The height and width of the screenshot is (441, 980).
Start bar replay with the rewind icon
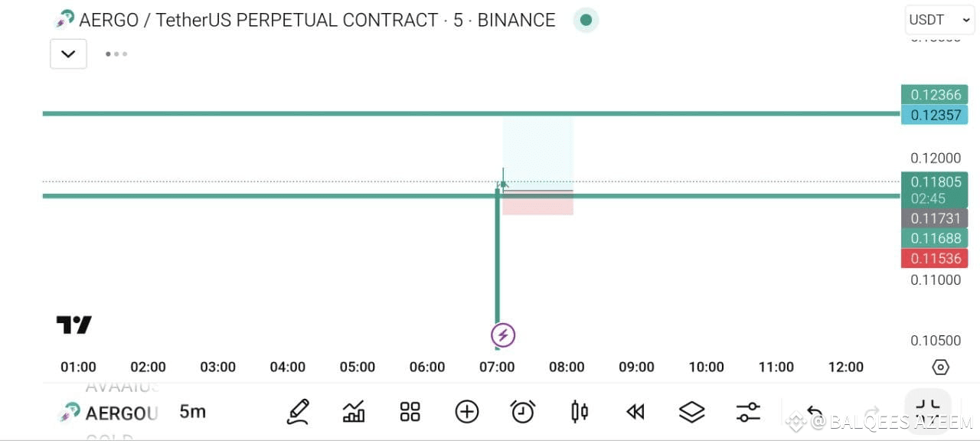(635, 412)
